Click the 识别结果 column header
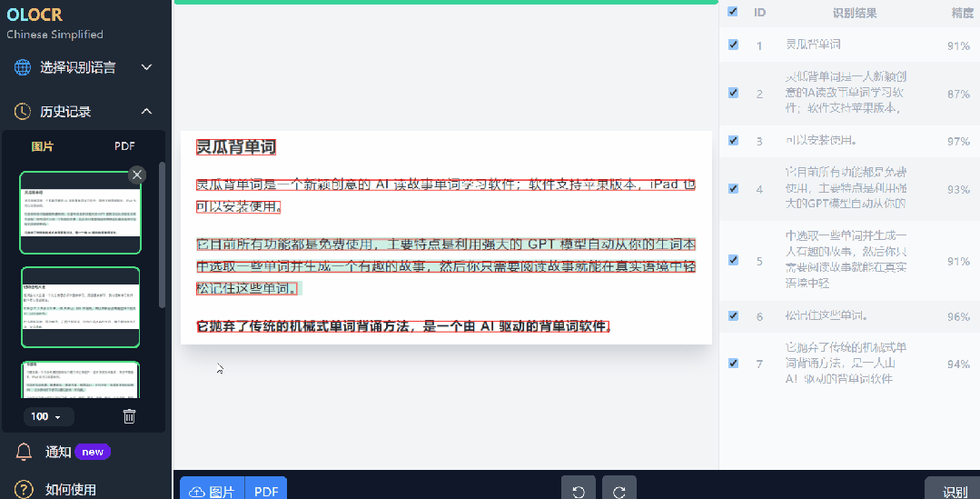 tap(855, 13)
